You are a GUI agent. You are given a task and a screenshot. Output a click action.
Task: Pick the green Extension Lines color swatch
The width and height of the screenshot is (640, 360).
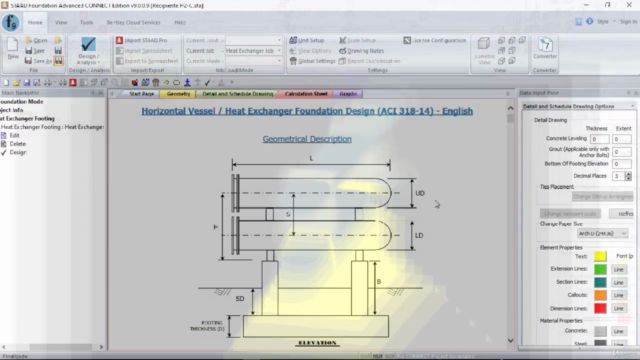600,269
